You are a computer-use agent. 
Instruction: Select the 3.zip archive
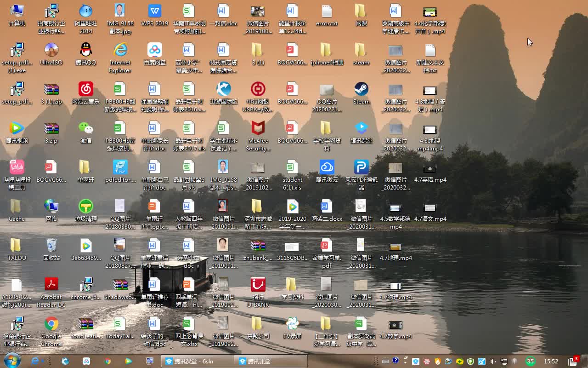[51, 133]
